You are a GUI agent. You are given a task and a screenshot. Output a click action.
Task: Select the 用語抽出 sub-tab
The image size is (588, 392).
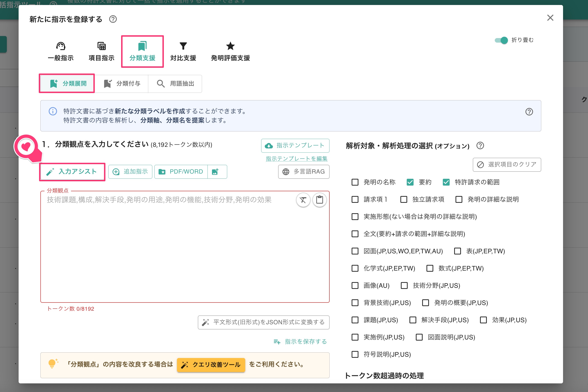[175, 84]
